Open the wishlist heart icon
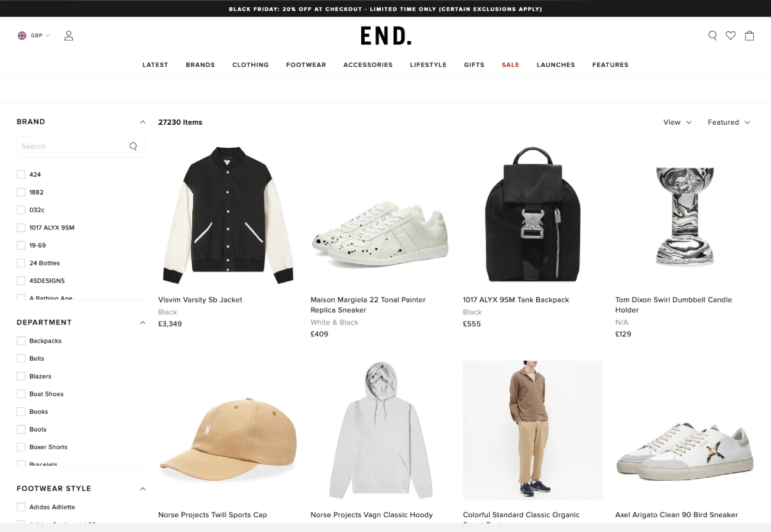Image resolution: width=771 pixels, height=532 pixels. [x=731, y=35]
